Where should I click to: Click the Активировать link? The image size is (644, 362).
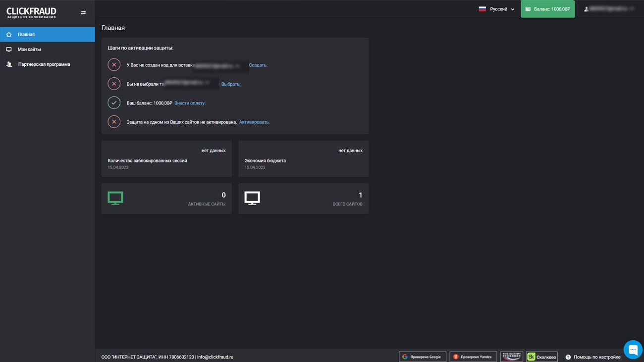click(254, 122)
